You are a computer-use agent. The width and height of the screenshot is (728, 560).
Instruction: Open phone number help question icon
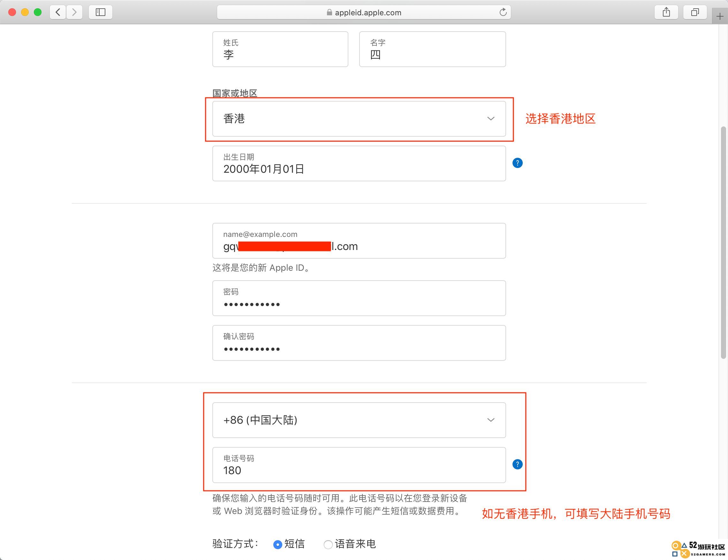click(x=517, y=464)
